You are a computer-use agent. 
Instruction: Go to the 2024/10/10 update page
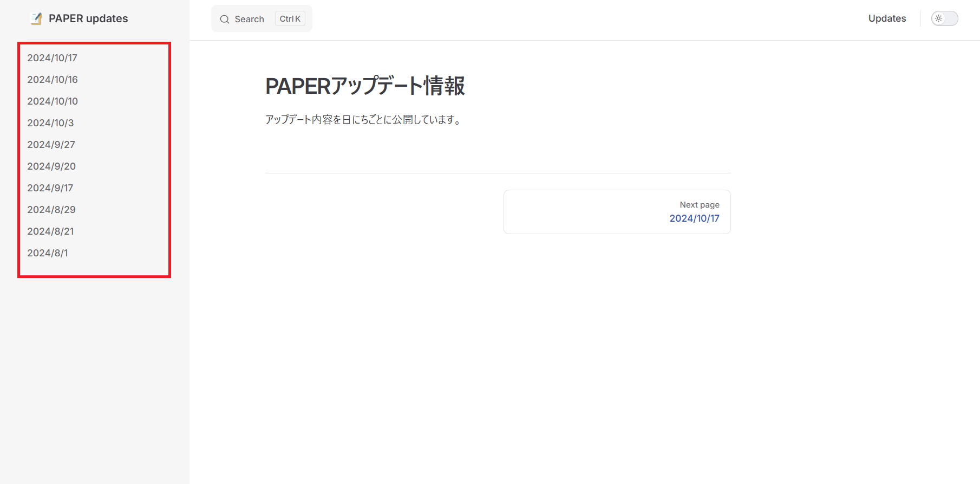click(53, 101)
